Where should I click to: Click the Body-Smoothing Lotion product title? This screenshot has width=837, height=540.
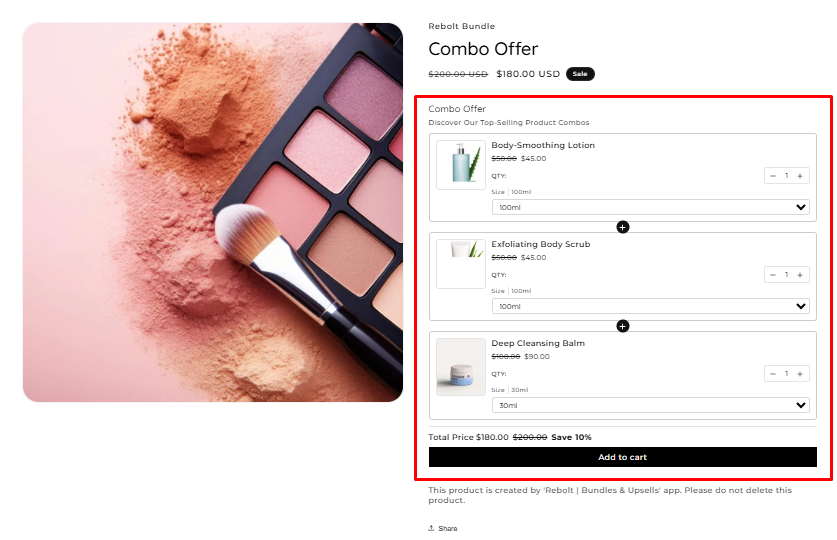[x=543, y=145]
